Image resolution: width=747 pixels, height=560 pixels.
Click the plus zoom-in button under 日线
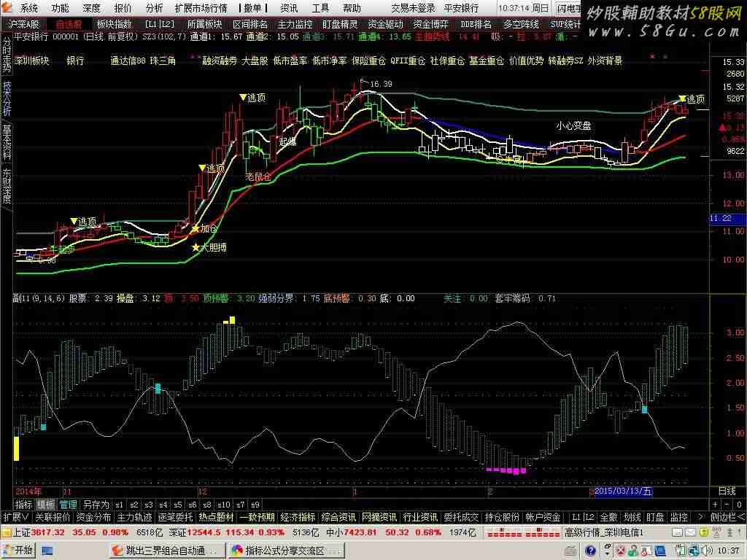715,504
